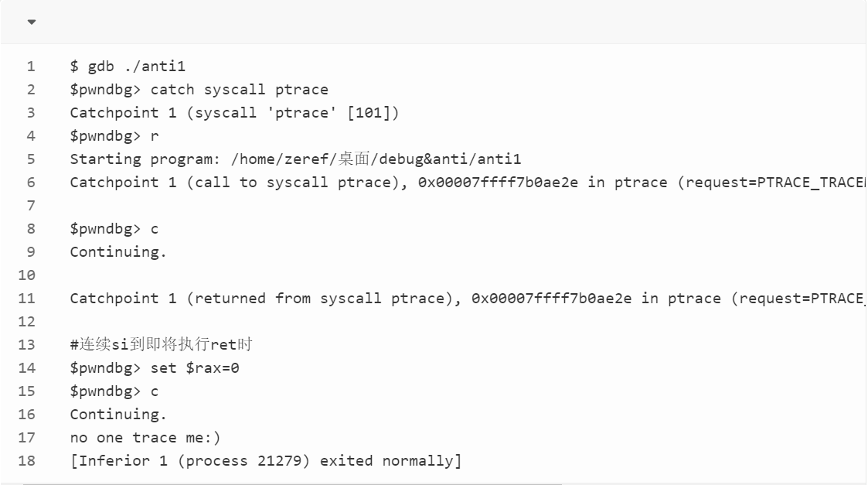Collapse the code block with the top arrow
Viewport: 868px width, 485px height.
pyautogui.click(x=32, y=22)
